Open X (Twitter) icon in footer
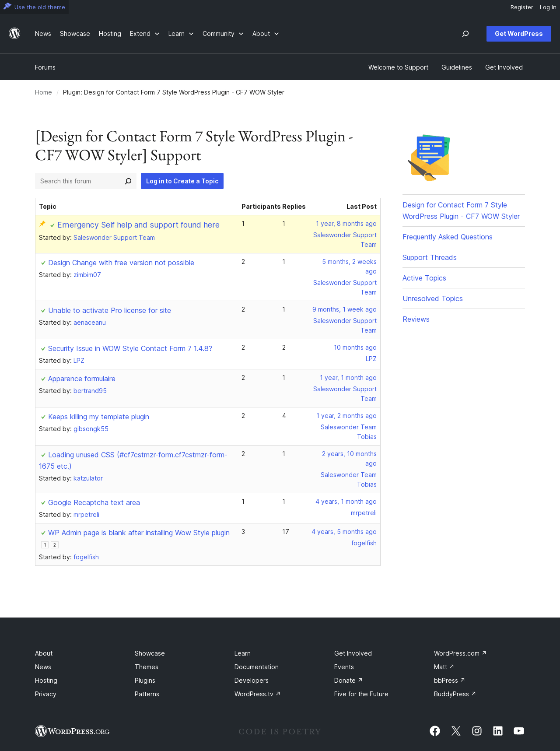Image resolution: width=560 pixels, height=751 pixels. pos(456,731)
